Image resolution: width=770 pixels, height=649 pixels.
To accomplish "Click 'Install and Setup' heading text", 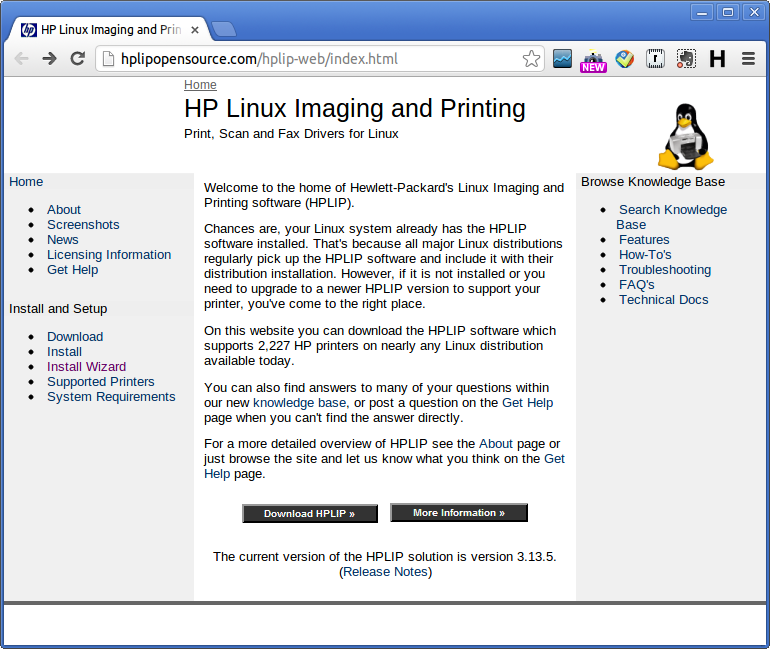I will coord(58,309).
